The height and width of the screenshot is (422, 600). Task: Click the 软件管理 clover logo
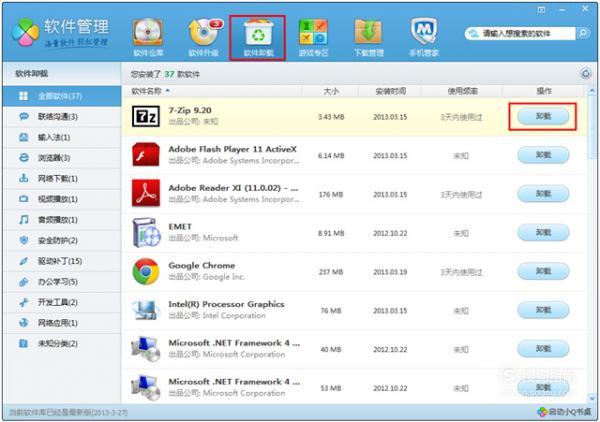point(25,33)
